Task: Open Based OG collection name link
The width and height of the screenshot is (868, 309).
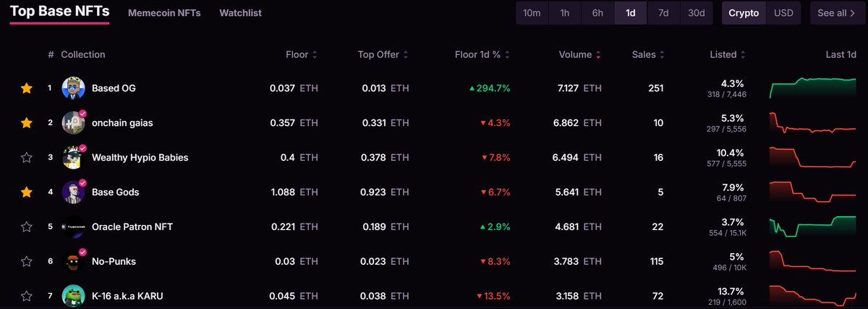Action: click(x=114, y=88)
